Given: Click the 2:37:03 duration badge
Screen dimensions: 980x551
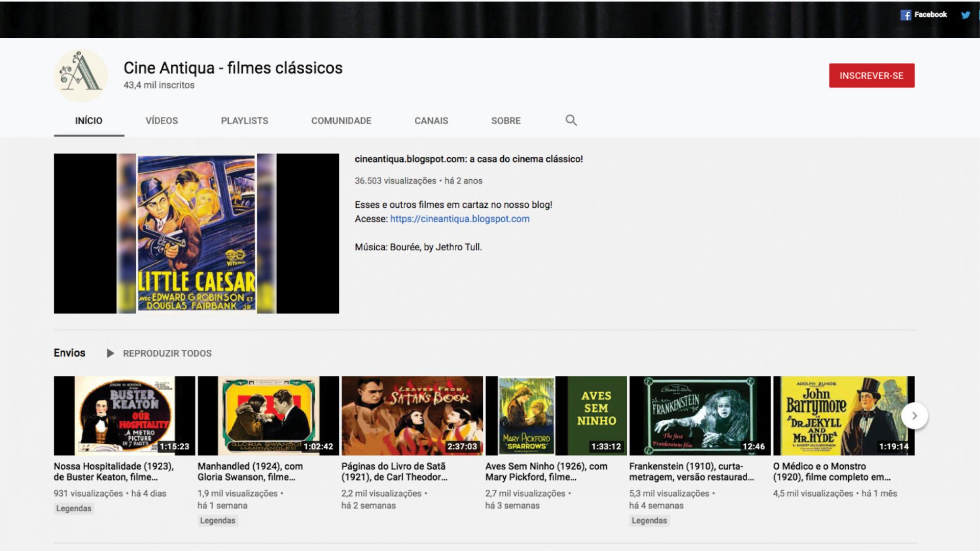Looking at the screenshot, I should pos(462,446).
